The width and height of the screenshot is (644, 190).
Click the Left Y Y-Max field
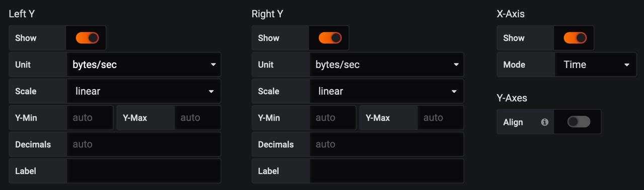pyautogui.click(x=198, y=118)
